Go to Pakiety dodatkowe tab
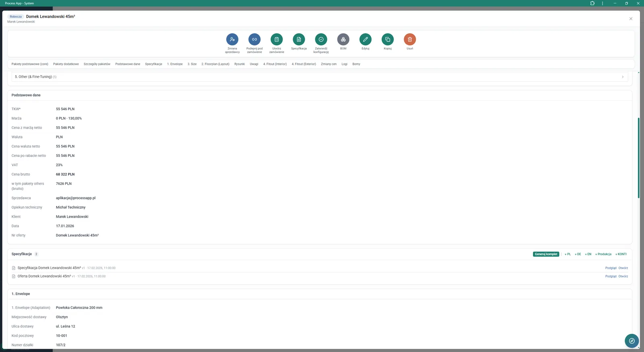This screenshot has width=644, height=352. (66, 64)
